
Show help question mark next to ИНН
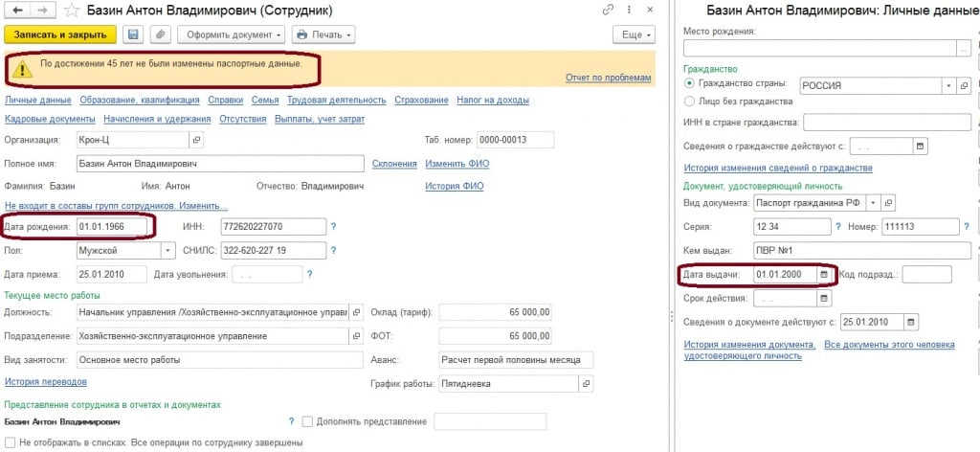(x=333, y=227)
